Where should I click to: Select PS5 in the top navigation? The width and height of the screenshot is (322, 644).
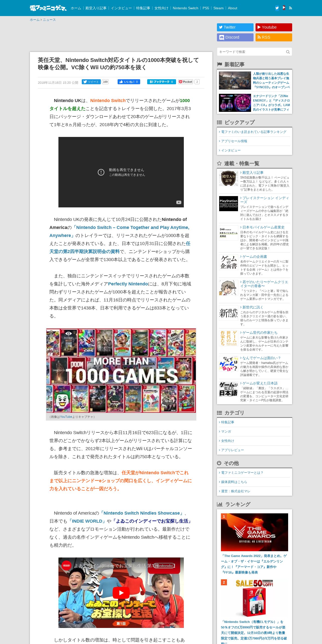click(206, 8)
